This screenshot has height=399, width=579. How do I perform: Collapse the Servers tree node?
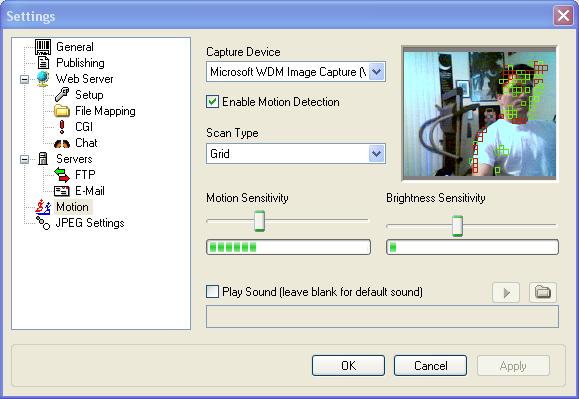24,159
